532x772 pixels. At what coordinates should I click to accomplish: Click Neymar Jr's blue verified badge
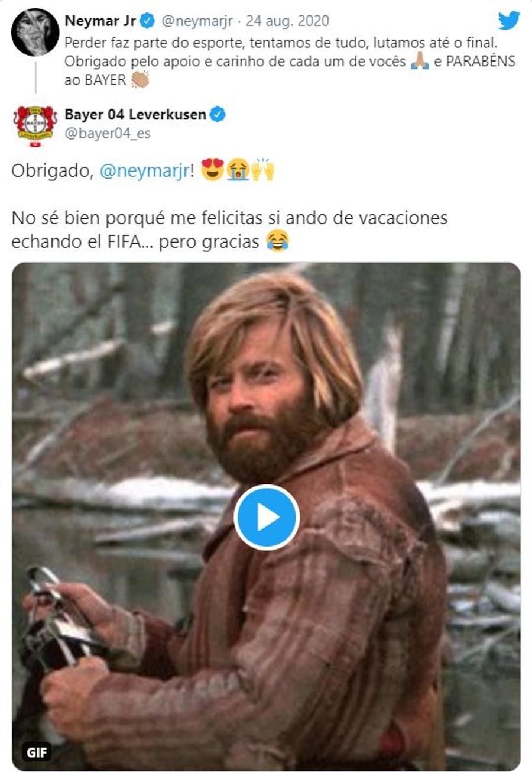tap(147, 22)
